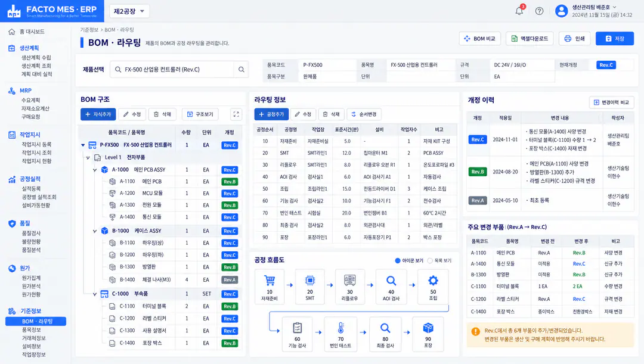Open 생산계획 수립 menu item
The width and height of the screenshot is (644, 364).
point(36,57)
